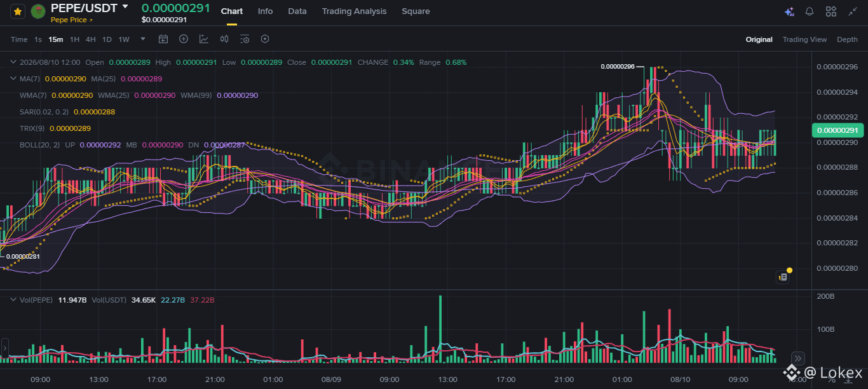Click the PEPE coin logo
868x389 pixels.
pos(38,11)
